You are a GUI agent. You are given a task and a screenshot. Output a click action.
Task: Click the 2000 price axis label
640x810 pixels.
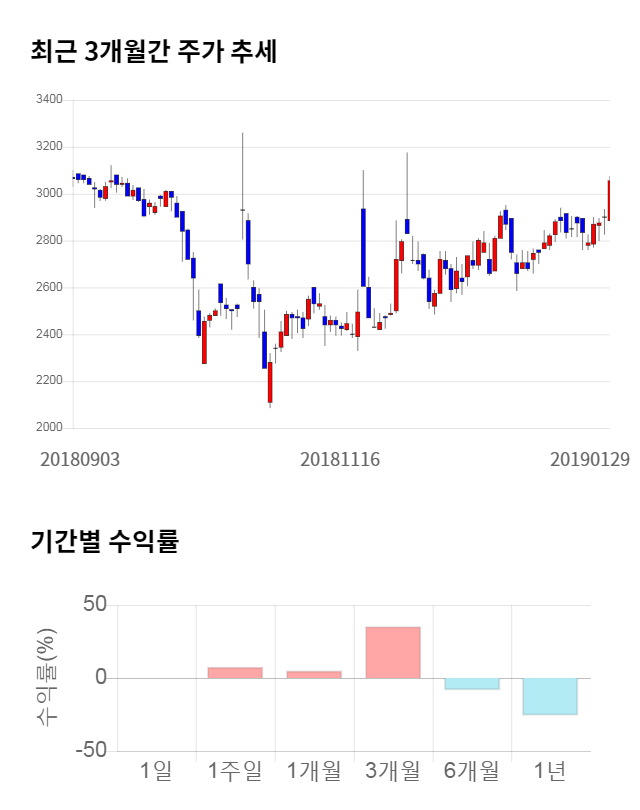tap(50, 428)
